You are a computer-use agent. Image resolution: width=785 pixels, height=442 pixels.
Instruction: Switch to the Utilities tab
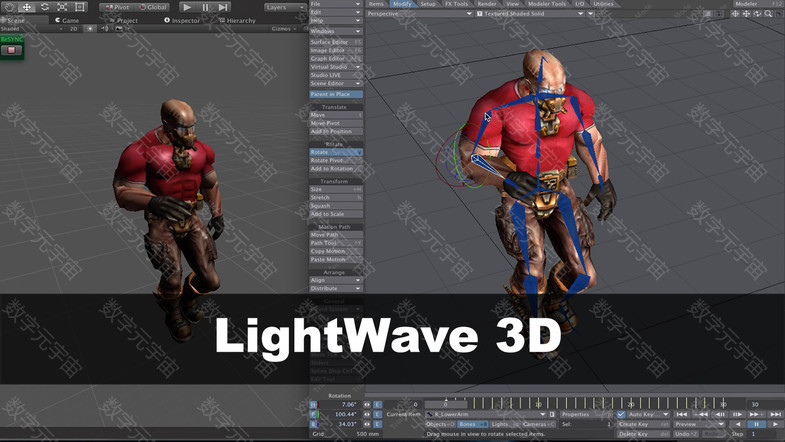point(603,4)
